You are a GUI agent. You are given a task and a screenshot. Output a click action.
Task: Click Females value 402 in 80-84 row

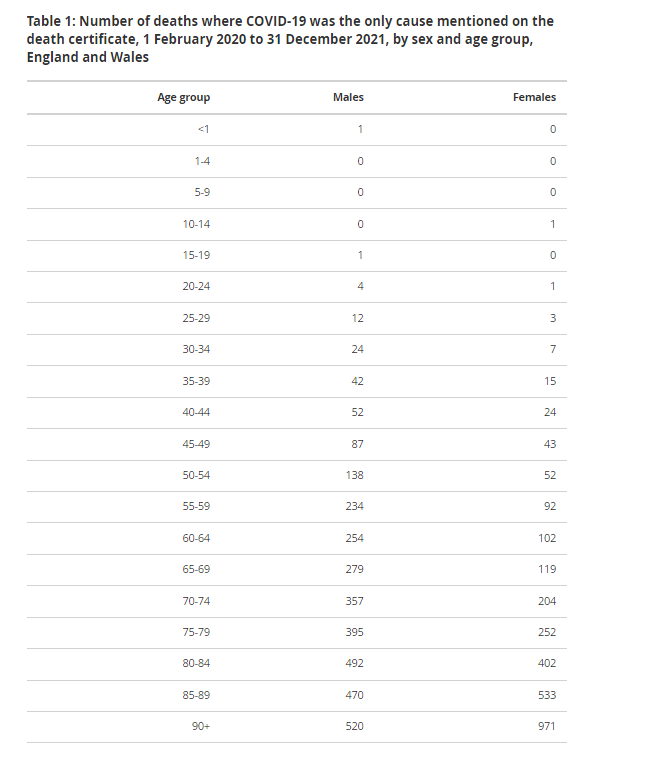[x=546, y=663]
